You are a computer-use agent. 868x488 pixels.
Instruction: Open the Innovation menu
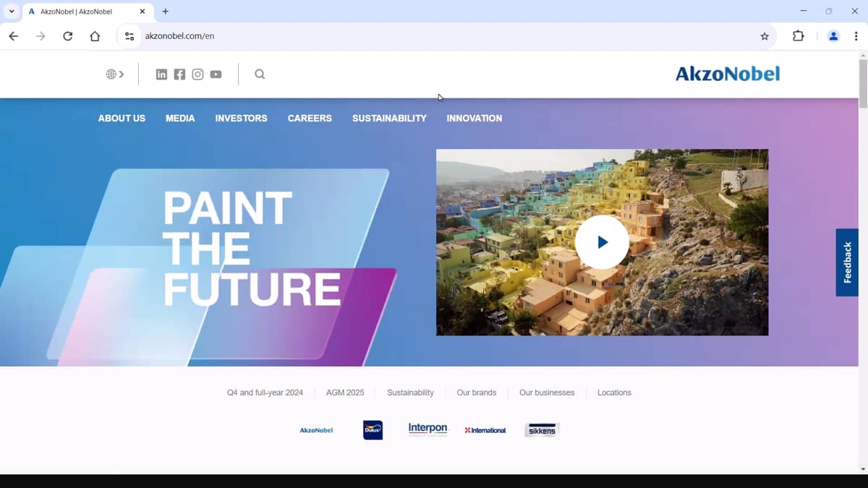pyautogui.click(x=475, y=118)
